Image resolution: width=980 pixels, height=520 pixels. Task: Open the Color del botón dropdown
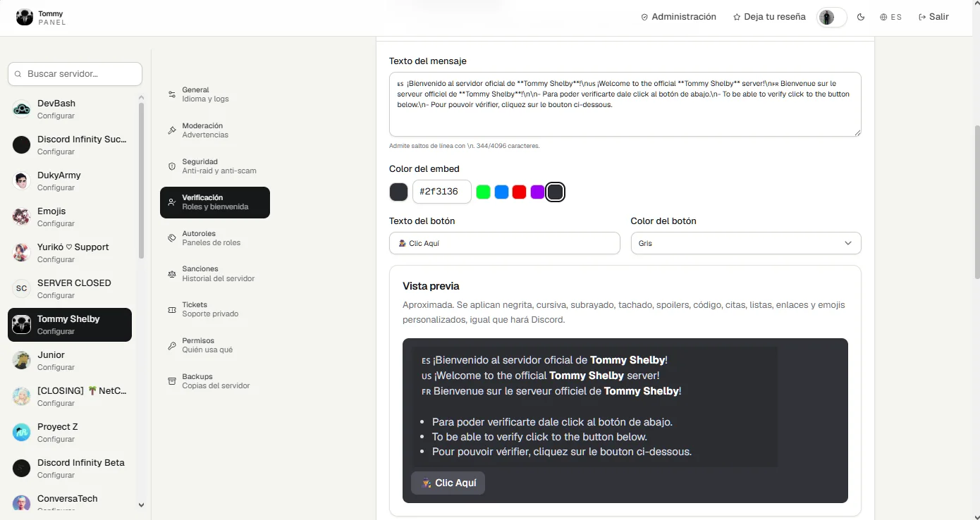coord(746,243)
